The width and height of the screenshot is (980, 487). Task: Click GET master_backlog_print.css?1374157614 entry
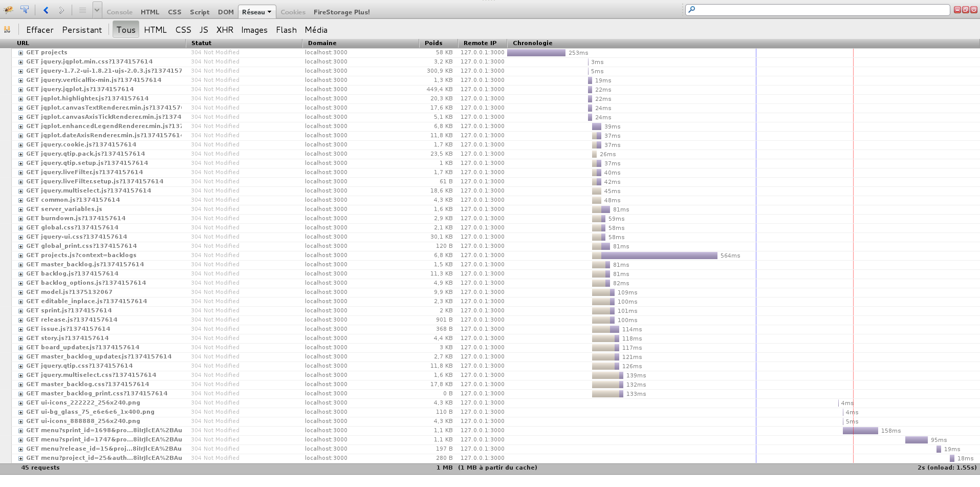(x=97, y=393)
